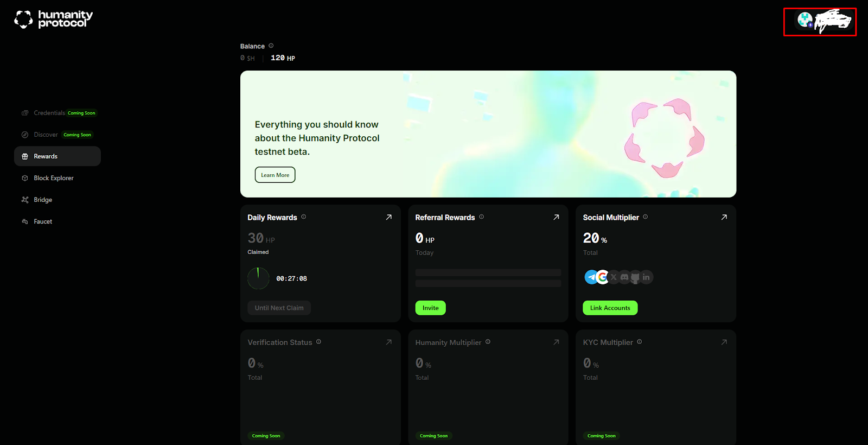868x445 pixels.
Task: Click the Telegram social icon
Action: point(591,277)
